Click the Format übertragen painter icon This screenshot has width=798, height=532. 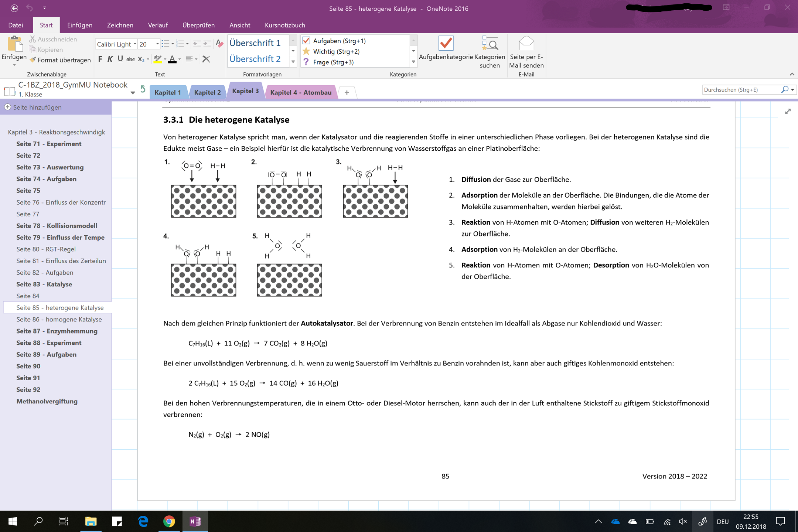pyautogui.click(x=33, y=60)
